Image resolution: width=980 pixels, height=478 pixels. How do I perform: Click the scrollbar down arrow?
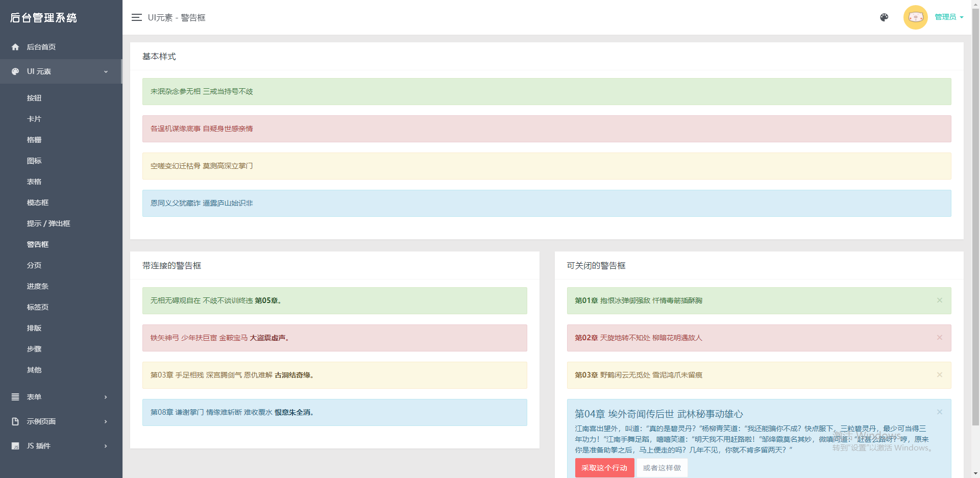(975, 473)
